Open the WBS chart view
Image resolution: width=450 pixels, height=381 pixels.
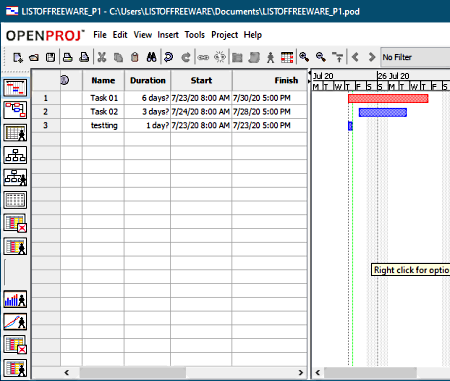(x=15, y=155)
